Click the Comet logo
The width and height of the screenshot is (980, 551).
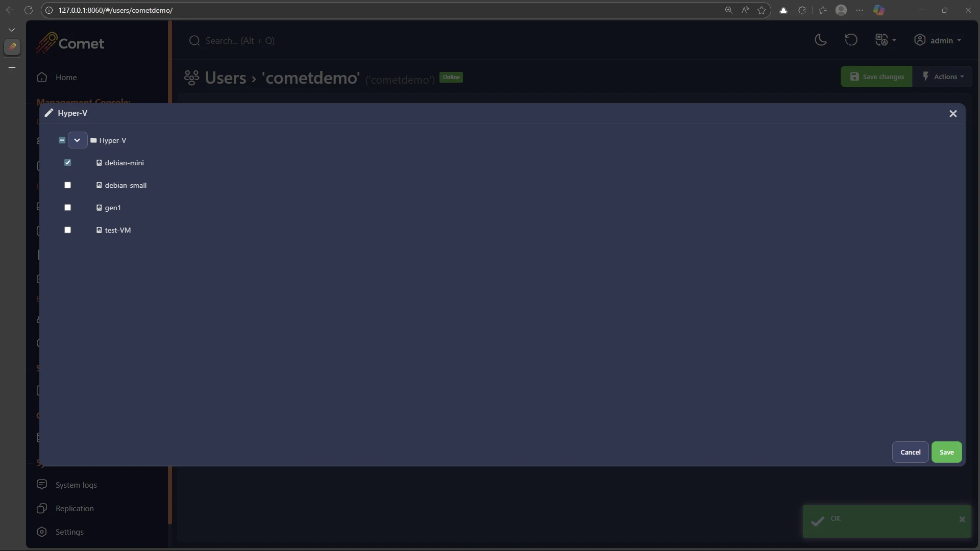pos(70,43)
